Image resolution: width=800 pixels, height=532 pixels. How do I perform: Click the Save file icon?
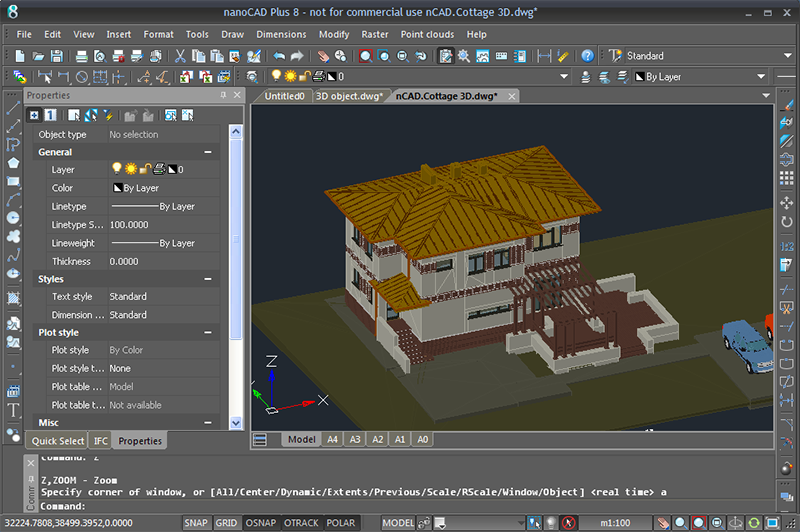57,56
